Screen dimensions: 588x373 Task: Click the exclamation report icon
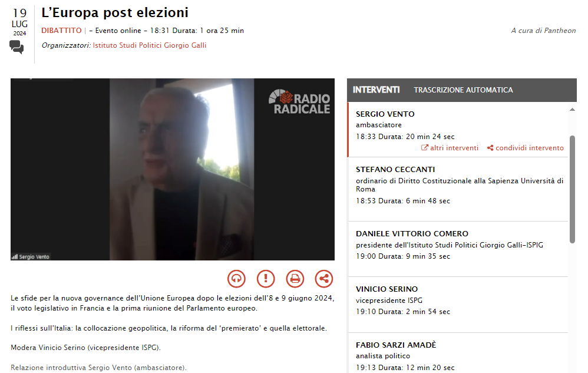(x=266, y=279)
